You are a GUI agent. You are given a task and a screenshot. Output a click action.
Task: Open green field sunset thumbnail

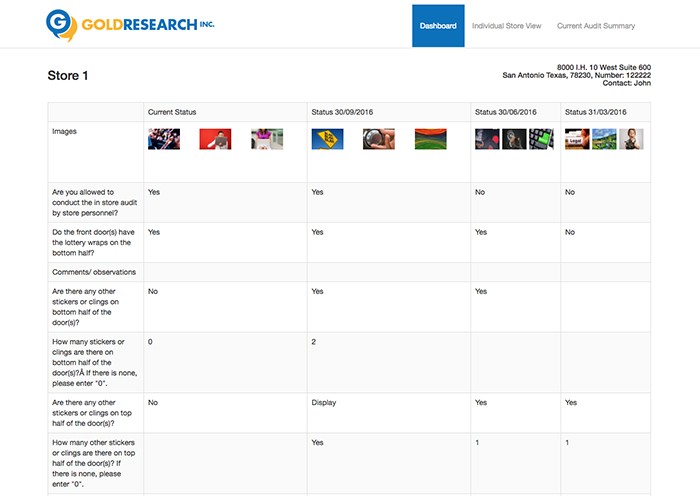[x=430, y=140]
